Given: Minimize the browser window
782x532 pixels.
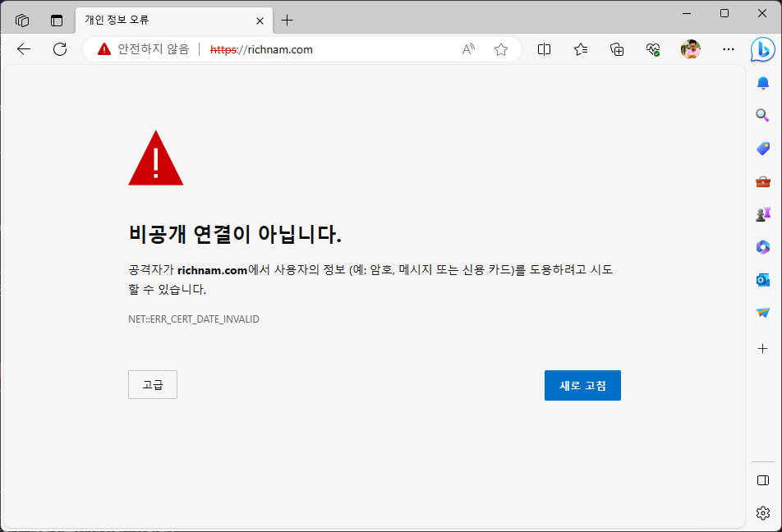Looking at the screenshot, I should coord(687,13).
